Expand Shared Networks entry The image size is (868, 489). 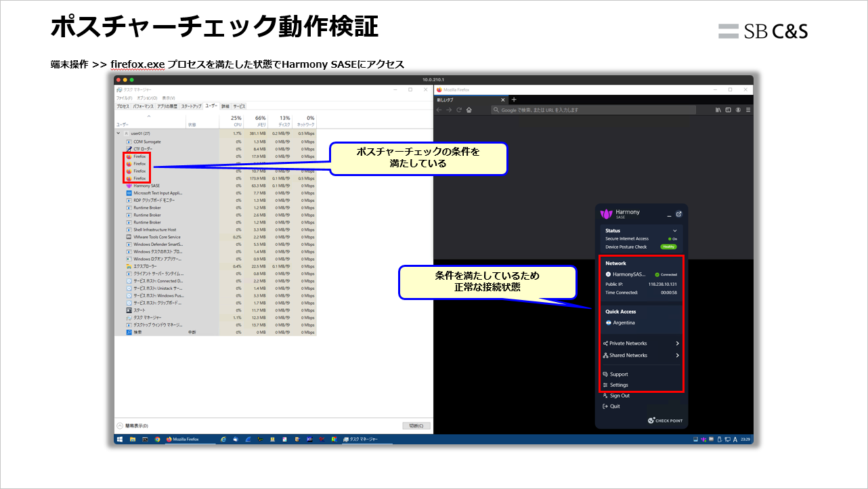point(641,356)
